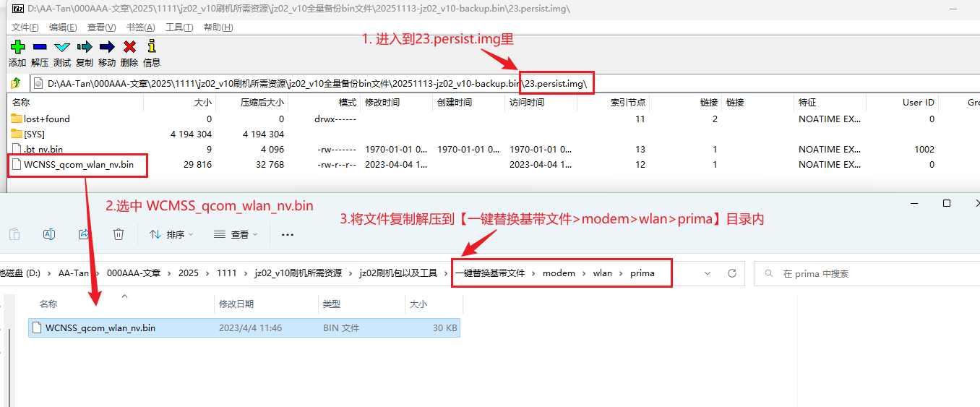Viewport: 980px width, 407px height.
Task: Open the 文件(F) menu in 7-Zip
Action: tap(25, 27)
